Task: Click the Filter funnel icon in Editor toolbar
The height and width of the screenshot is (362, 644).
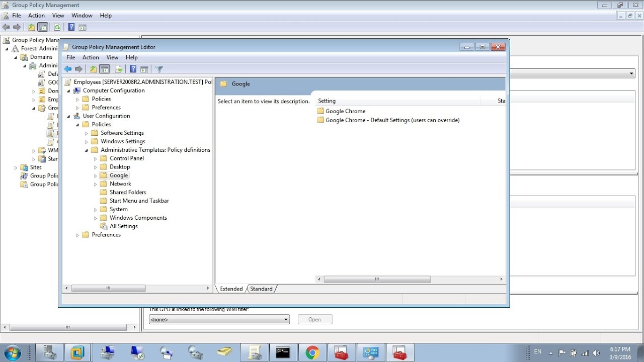Action: tap(159, 69)
